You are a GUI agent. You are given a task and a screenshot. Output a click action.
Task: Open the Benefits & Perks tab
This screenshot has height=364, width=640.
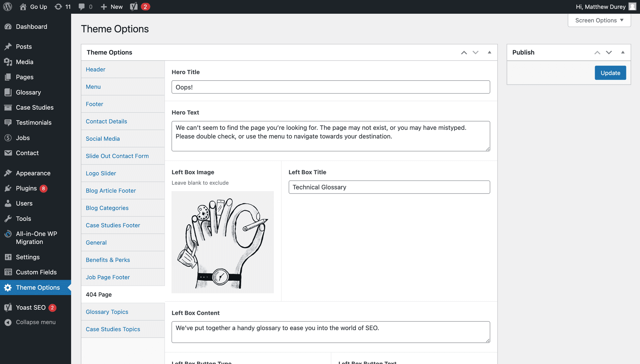[123, 260]
